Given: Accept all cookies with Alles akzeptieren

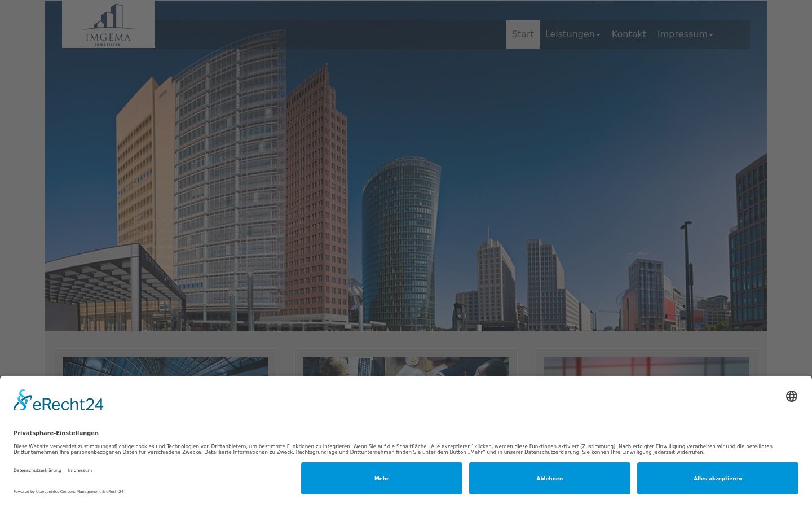Looking at the screenshot, I should coord(718,479).
